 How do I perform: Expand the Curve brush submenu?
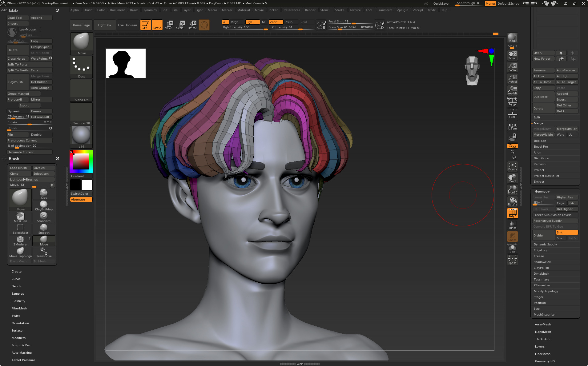[x=16, y=279]
